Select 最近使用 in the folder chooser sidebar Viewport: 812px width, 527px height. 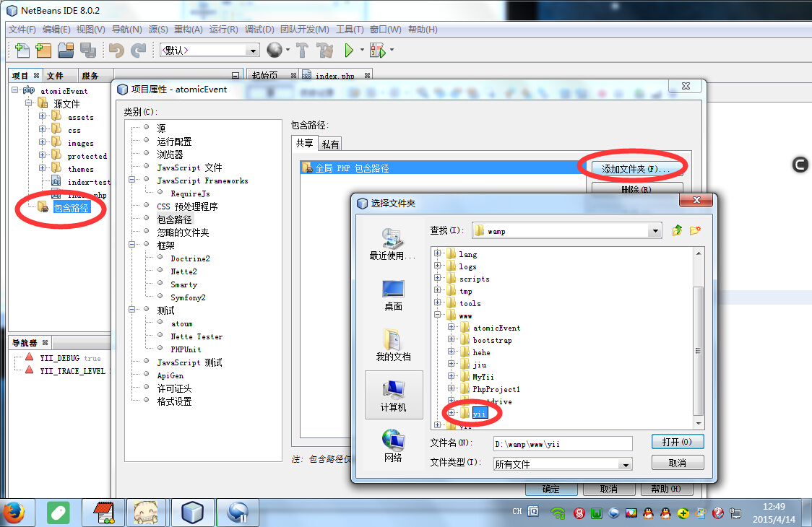[394, 244]
